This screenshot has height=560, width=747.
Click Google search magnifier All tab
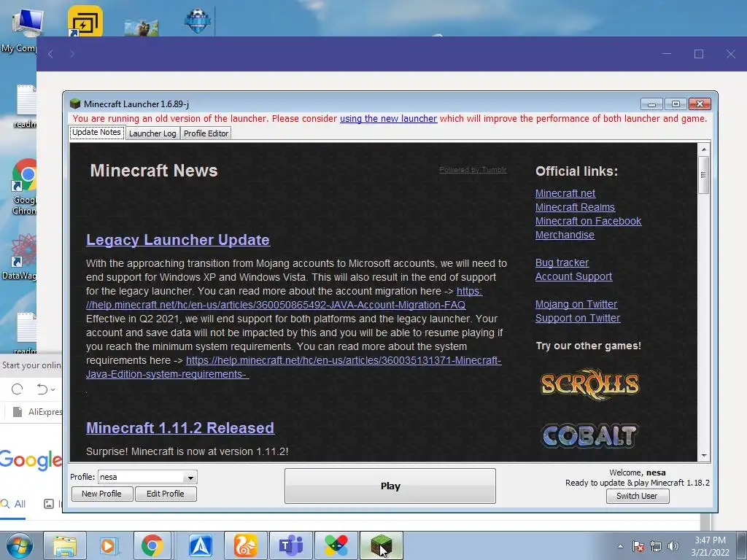[13, 504]
